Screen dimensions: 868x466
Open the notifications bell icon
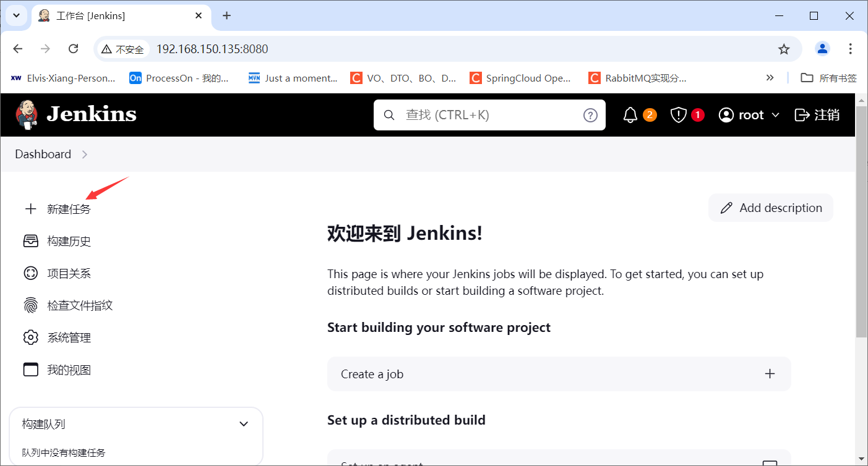pyautogui.click(x=630, y=115)
